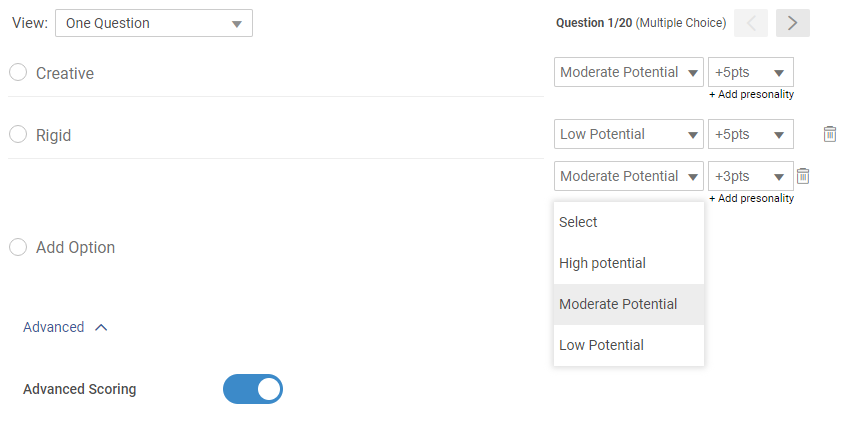860x431 pixels.
Task: Select the Rigid radio button
Action: (18, 135)
